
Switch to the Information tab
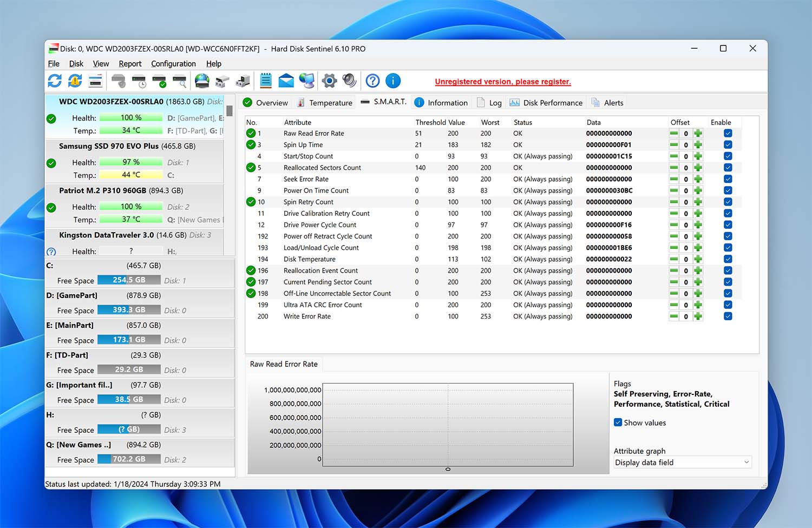(x=441, y=103)
